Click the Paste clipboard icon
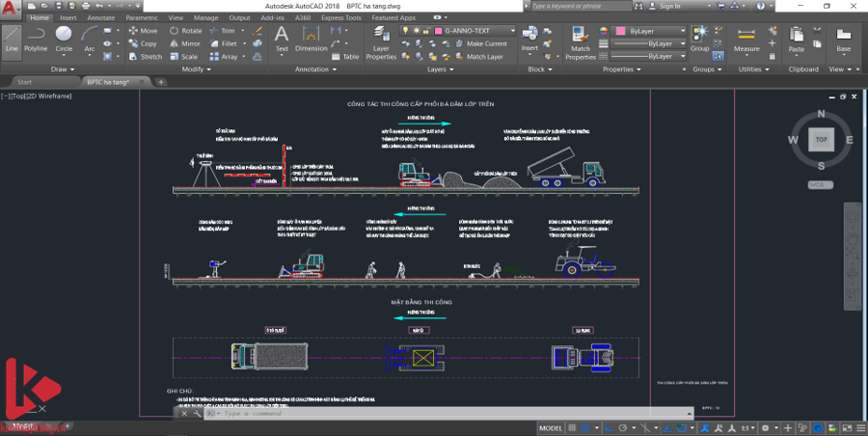868x436 pixels. (x=796, y=39)
